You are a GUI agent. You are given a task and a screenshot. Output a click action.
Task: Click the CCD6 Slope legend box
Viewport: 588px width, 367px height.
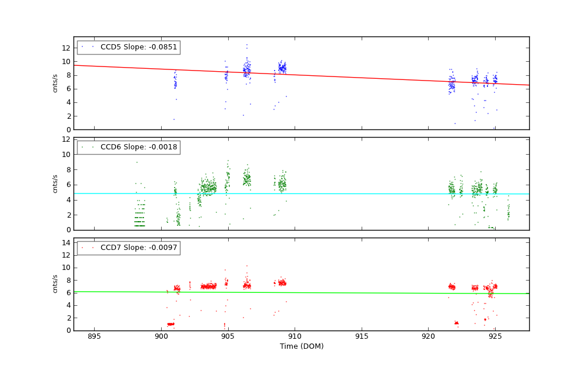point(128,147)
